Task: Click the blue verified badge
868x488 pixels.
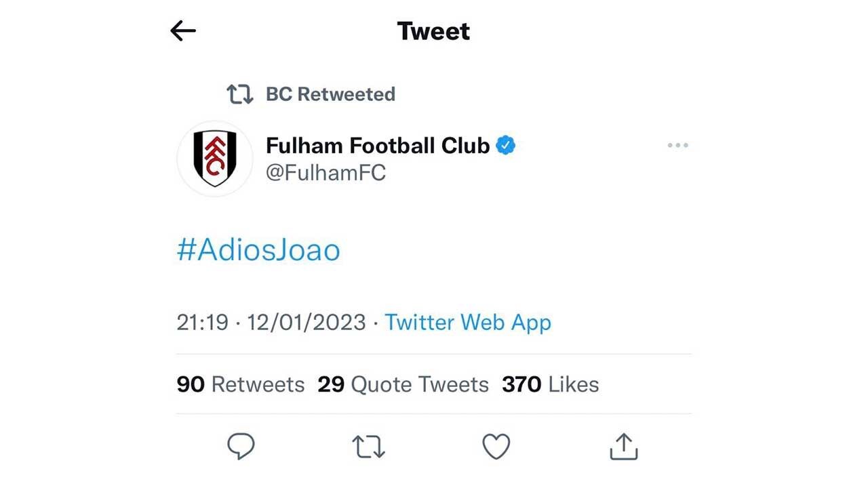Action: (x=506, y=145)
